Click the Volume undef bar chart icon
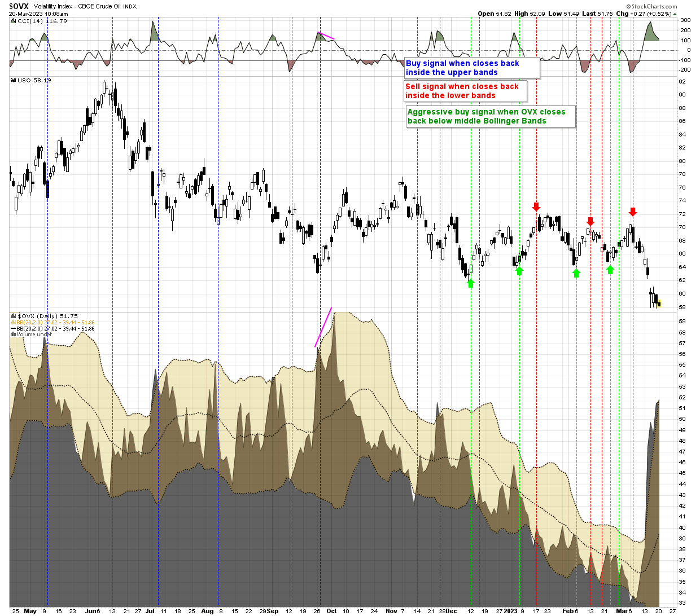This screenshot has width=700, height=616. (14, 335)
